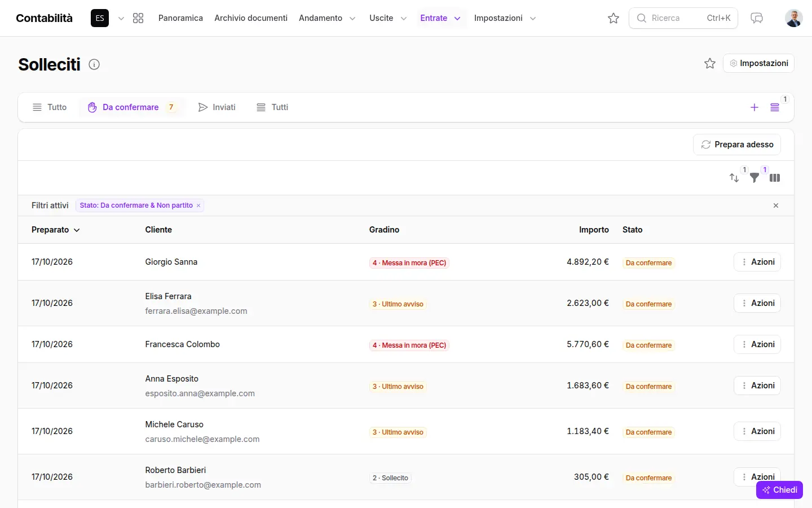Open Azioni for Michele Caruso
The image size is (812, 508).
(757, 431)
